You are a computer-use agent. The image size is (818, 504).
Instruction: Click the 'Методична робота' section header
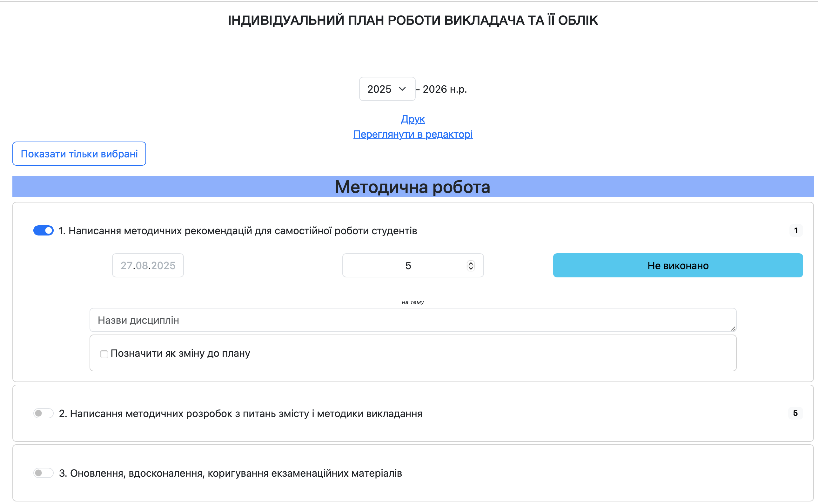pos(412,187)
